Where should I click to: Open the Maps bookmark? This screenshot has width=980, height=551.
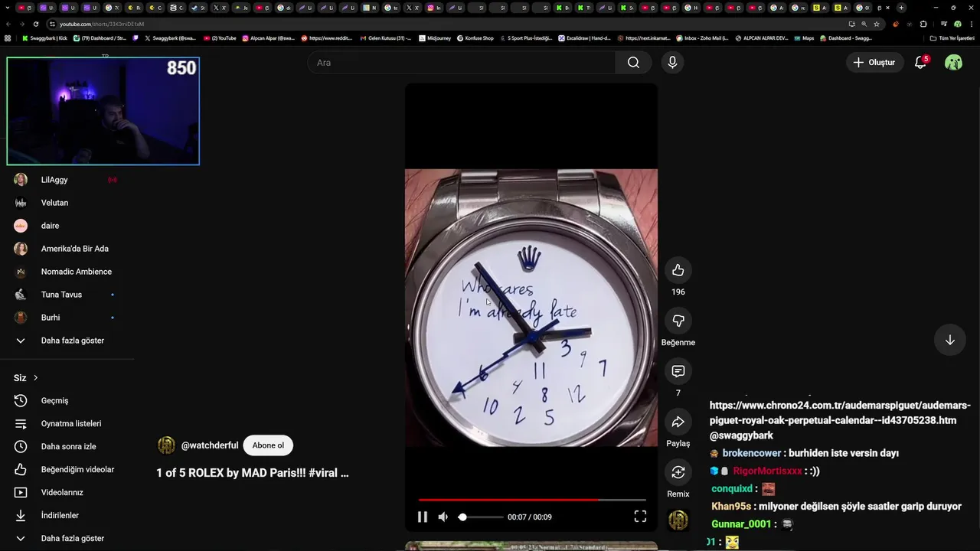[804, 37]
